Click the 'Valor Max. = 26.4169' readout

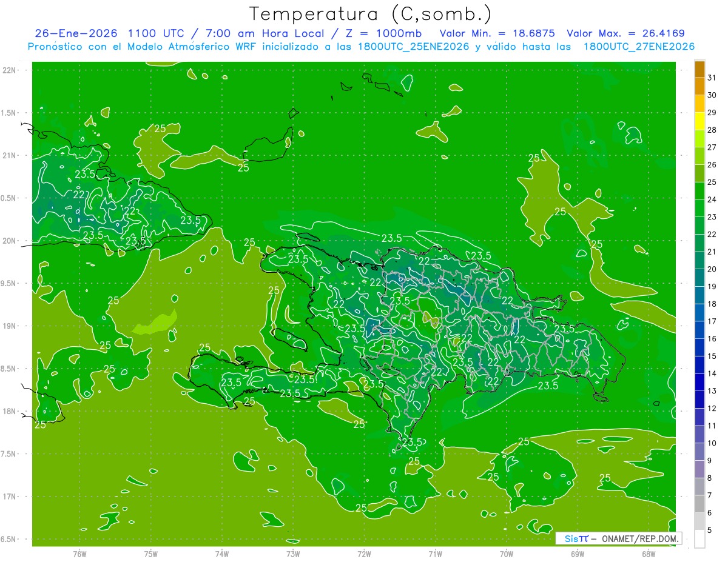(625, 33)
